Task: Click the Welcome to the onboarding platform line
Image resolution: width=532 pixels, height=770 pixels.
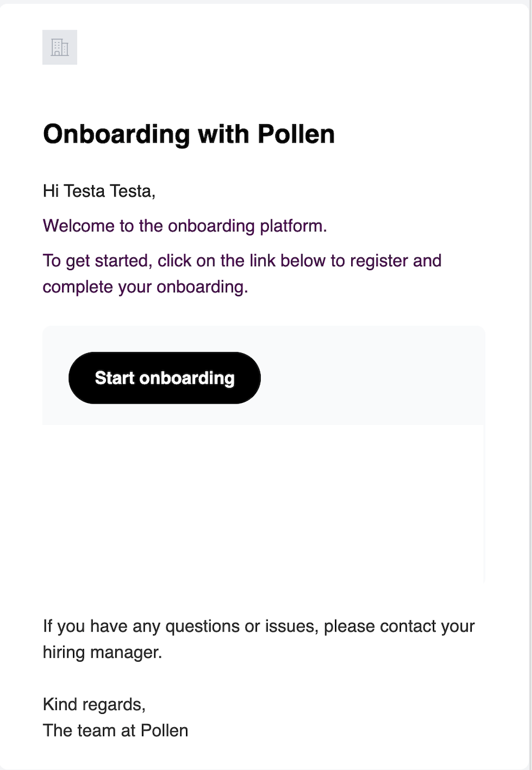Action: [x=185, y=226]
